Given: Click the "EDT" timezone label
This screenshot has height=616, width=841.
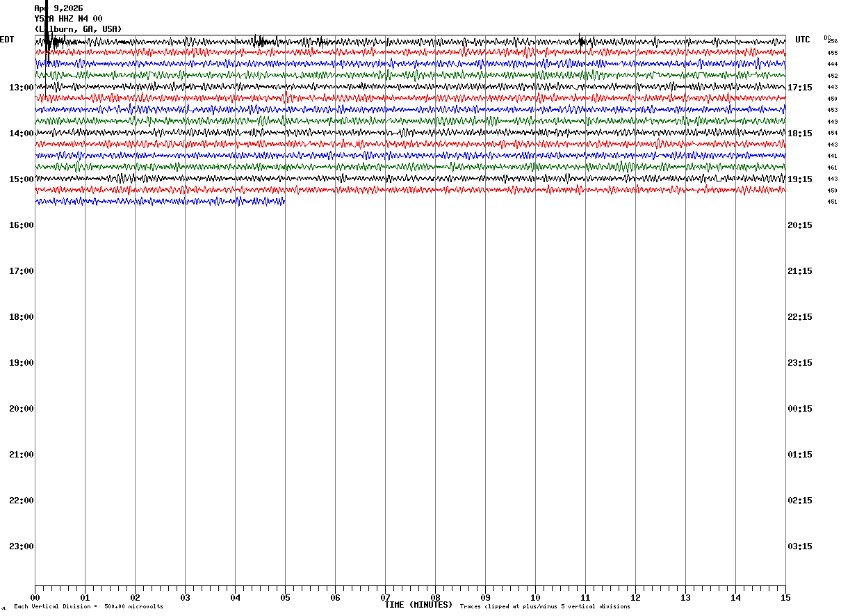Looking at the screenshot, I should point(7,40).
